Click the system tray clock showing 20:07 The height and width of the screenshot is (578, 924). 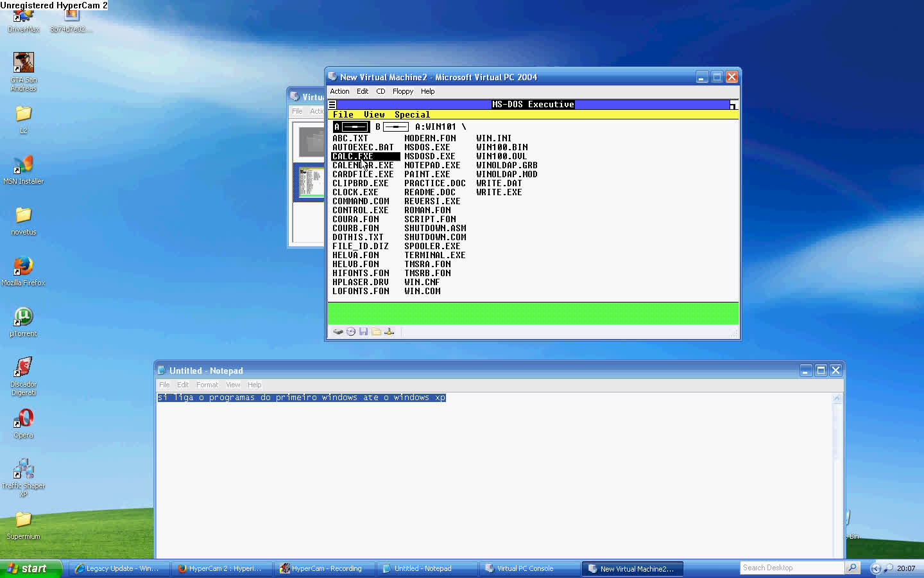pyautogui.click(x=906, y=568)
